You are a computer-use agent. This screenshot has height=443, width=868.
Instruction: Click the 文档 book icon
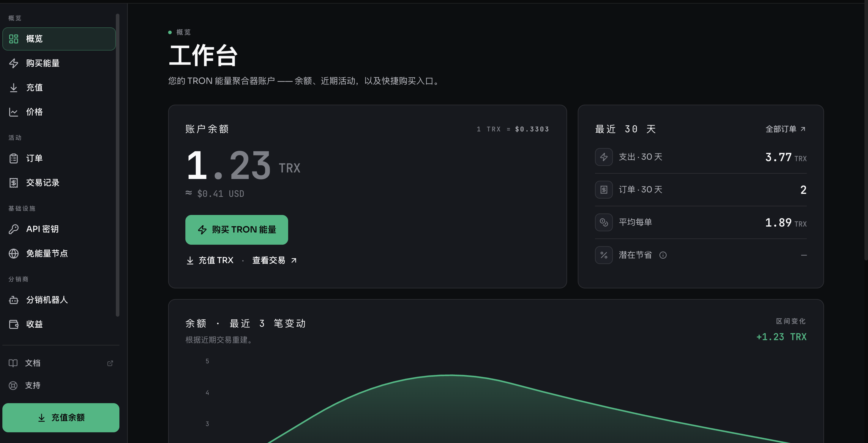coord(13,363)
